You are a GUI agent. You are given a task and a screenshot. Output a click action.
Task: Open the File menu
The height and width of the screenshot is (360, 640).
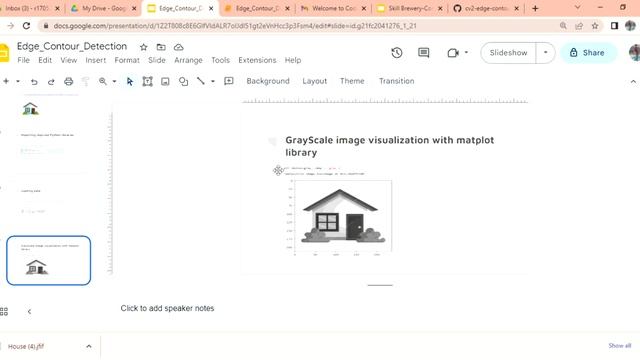pyautogui.click(x=23, y=60)
